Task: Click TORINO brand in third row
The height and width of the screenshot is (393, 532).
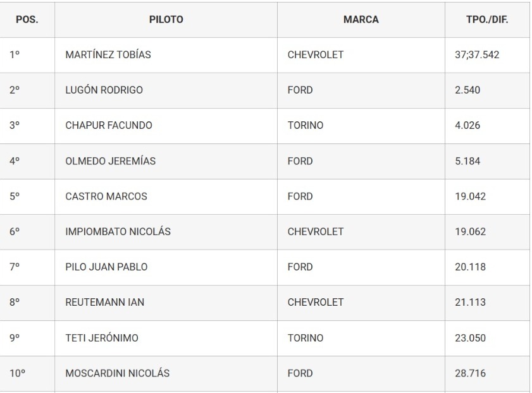Action: (x=306, y=126)
